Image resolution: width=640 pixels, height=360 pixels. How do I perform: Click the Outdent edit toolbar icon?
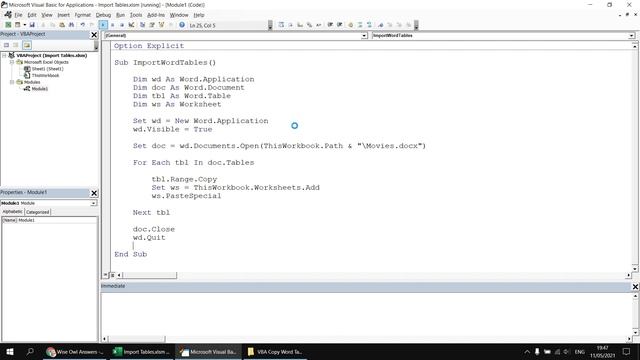(x=340, y=25)
